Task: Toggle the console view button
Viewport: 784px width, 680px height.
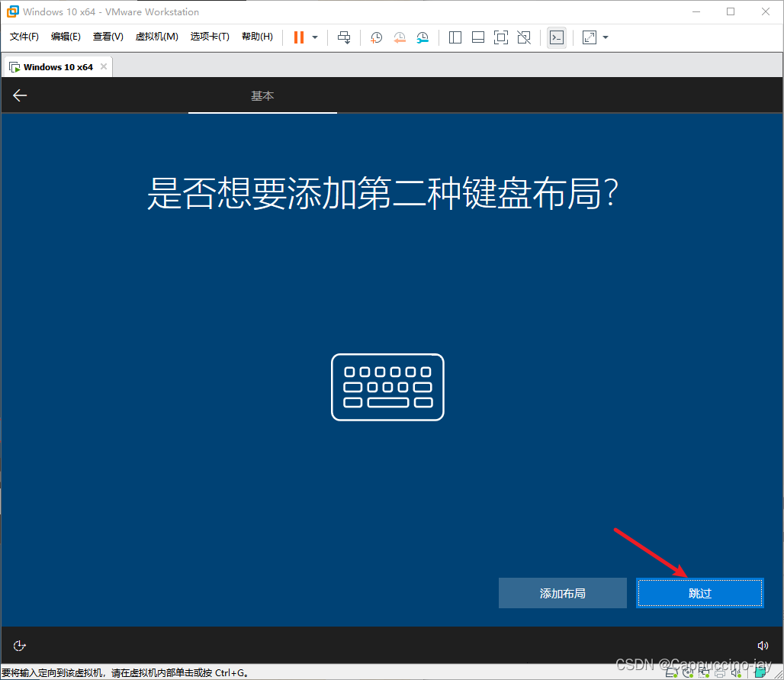Action: click(557, 37)
